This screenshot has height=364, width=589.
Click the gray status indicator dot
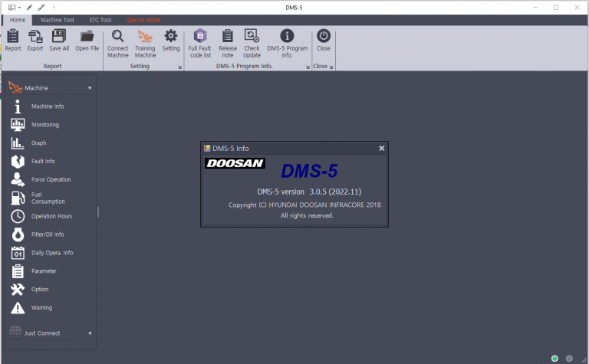coord(569,359)
